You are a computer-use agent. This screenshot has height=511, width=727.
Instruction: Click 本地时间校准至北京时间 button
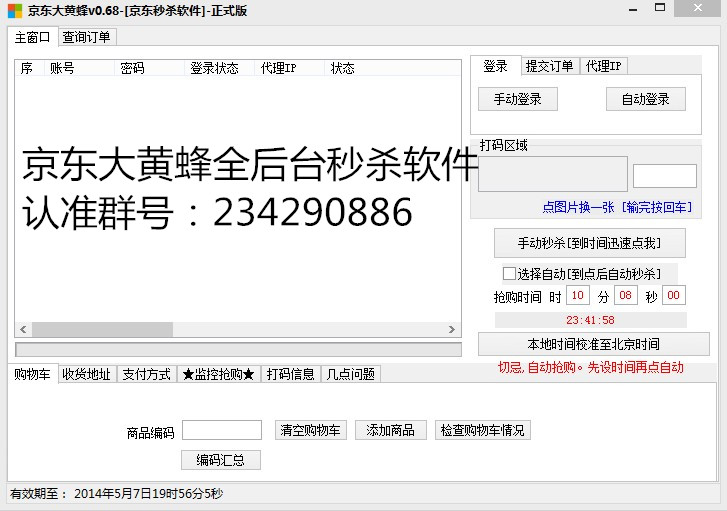(x=593, y=344)
